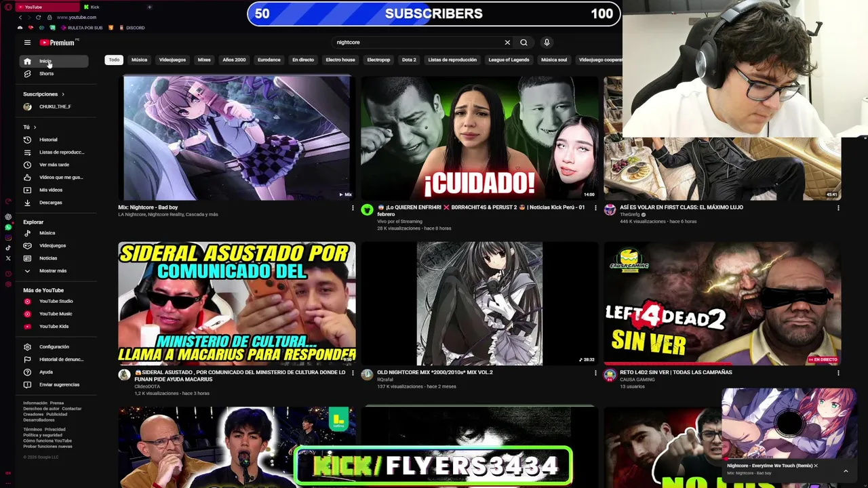868x488 pixels.
Task: Select the Todo filter chip
Action: (x=114, y=60)
